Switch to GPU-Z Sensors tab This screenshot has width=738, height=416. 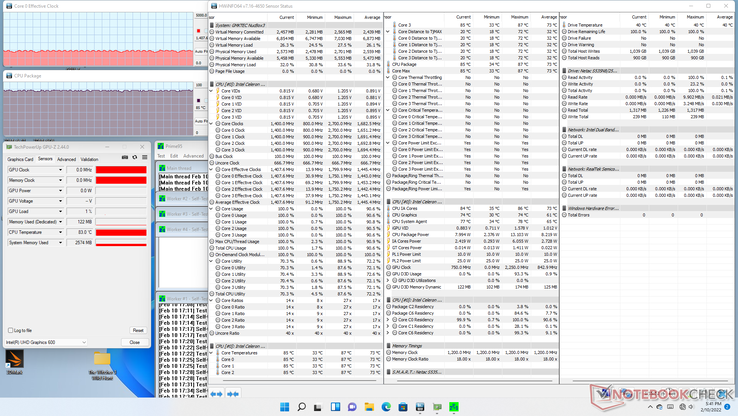(x=45, y=159)
